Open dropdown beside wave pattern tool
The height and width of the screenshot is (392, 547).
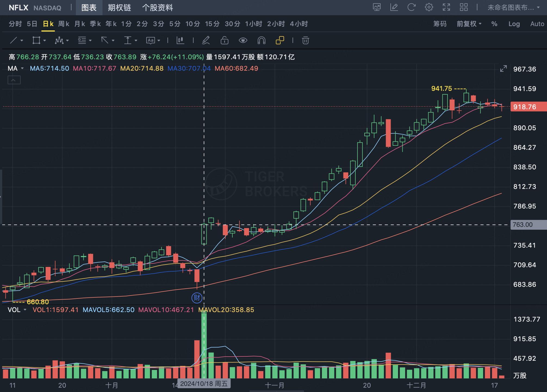coord(67,41)
